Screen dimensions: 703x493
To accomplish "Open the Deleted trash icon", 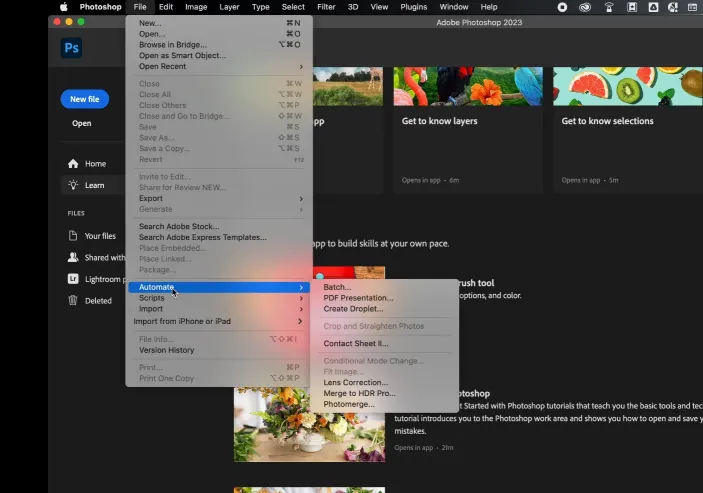I will [73, 300].
